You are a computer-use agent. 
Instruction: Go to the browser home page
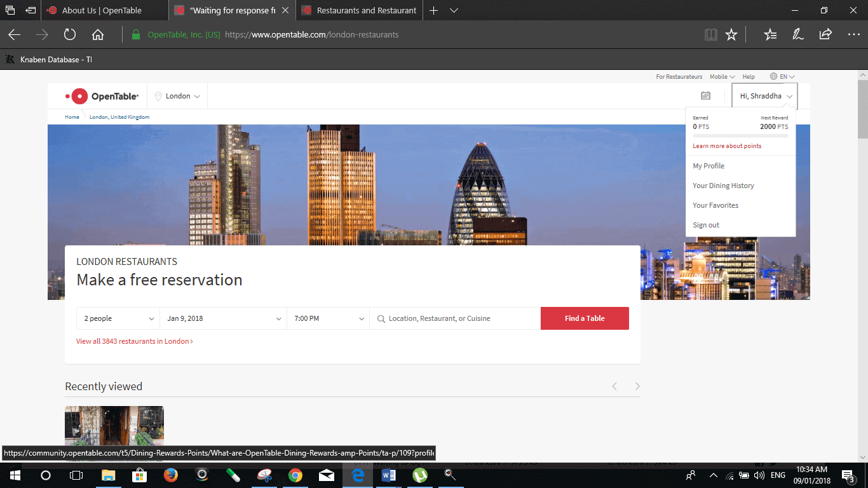(x=98, y=35)
